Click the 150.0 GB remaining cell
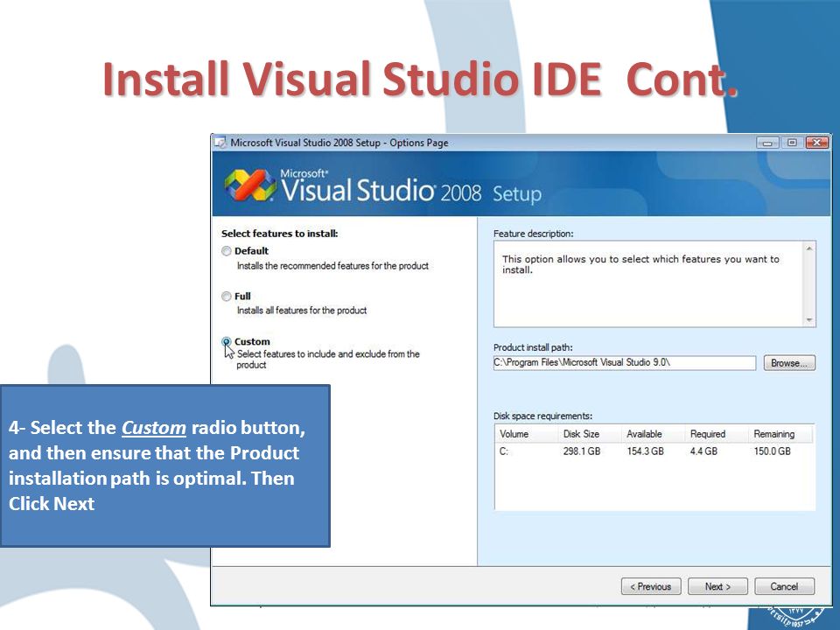 click(772, 451)
